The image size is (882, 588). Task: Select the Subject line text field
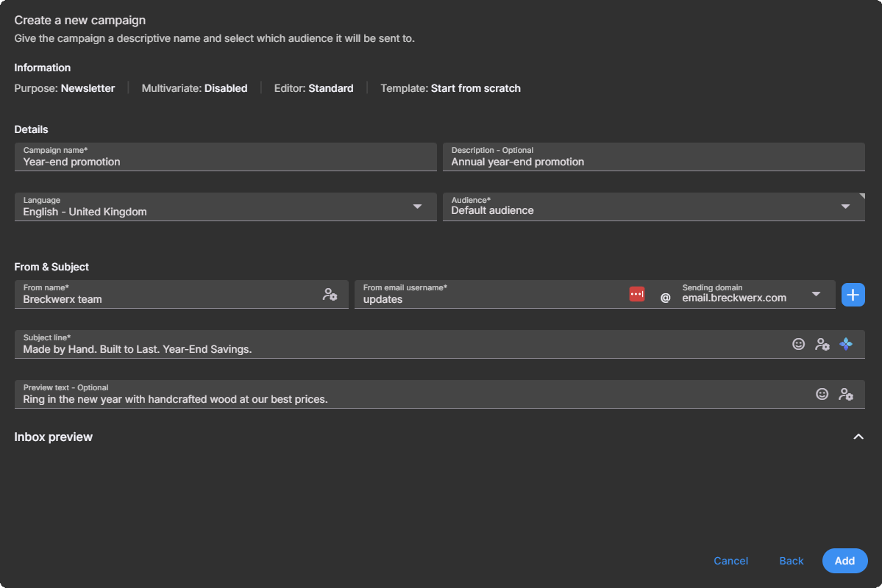click(368, 348)
